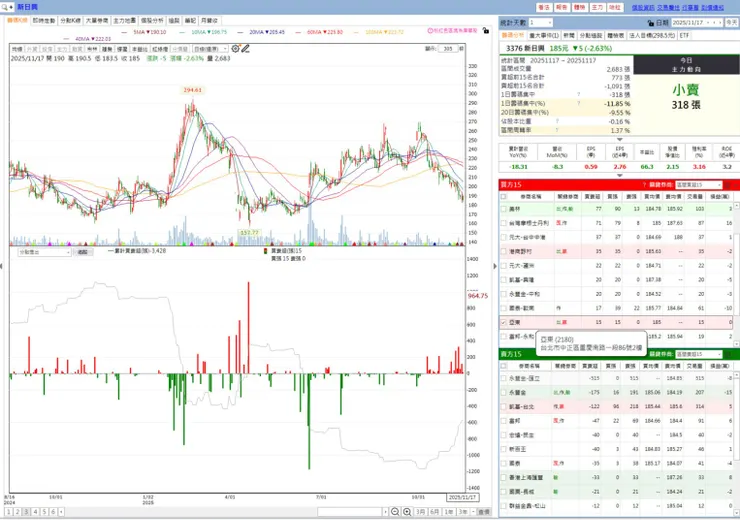Collapse the left panel with the edge arrow
This screenshot has height=520, width=740.
click(x=1, y=266)
